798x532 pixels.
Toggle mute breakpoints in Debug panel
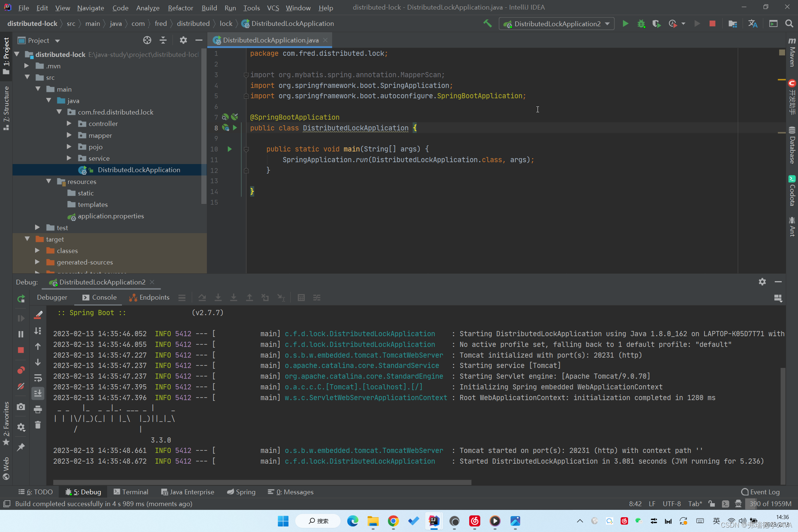21,386
